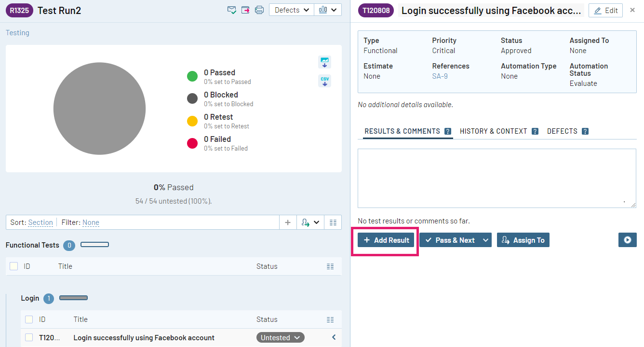Switch to the History & Context tab
644x347 pixels.
493,131
